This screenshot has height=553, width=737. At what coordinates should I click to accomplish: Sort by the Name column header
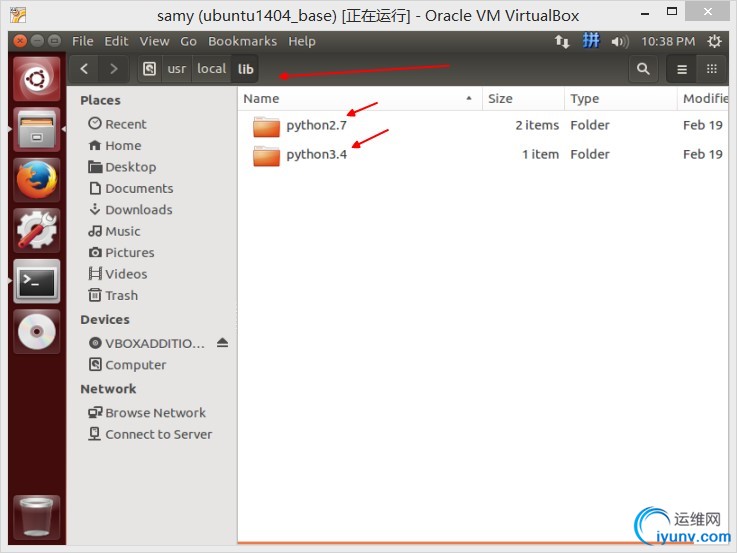(x=360, y=99)
